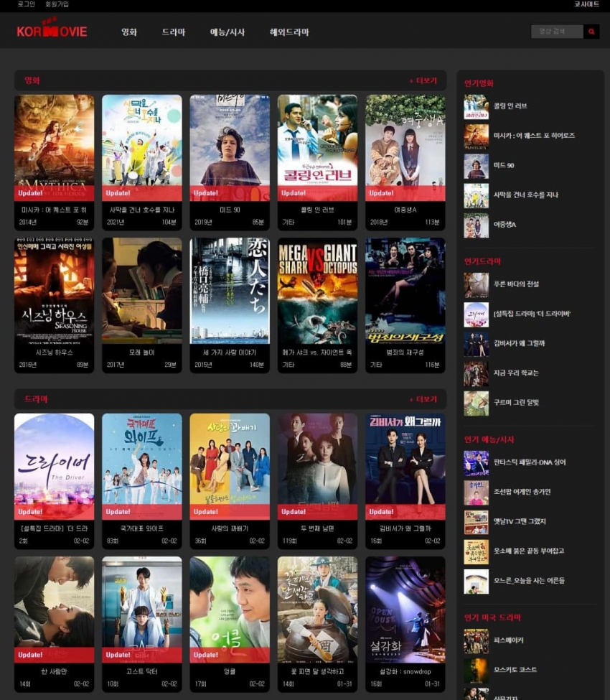Open the 사랑의 꽈배기 drama card
The width and height of the screenshot is (610, 700).
[x=230, y=481]
